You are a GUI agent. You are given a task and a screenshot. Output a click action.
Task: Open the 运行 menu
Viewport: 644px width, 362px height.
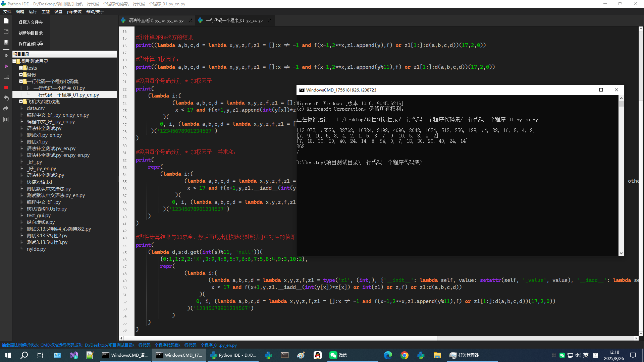33,12
